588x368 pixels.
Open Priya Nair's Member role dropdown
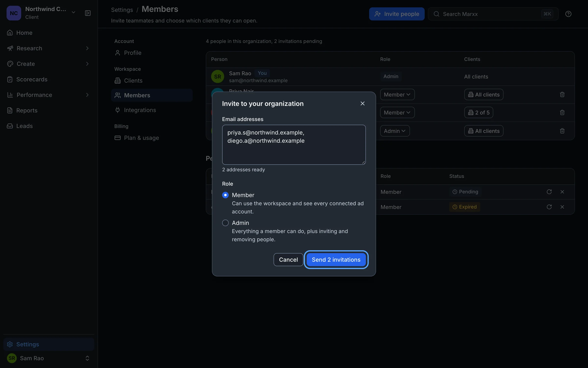(x=397, y=94)
